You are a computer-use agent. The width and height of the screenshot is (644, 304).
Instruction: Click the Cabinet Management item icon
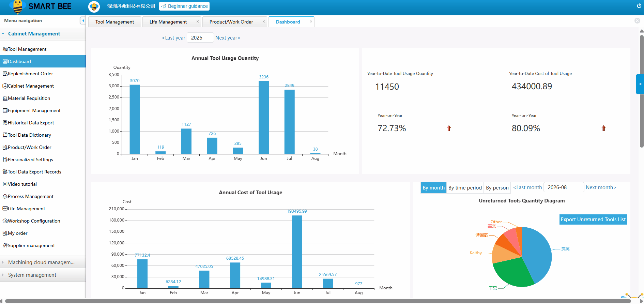[5, 86]
